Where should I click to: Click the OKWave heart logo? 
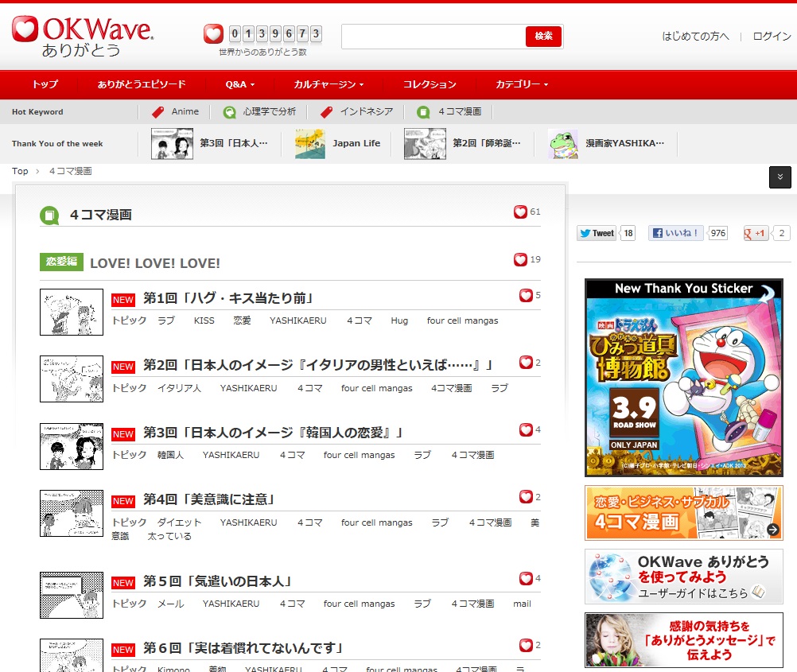coord(25,29)
